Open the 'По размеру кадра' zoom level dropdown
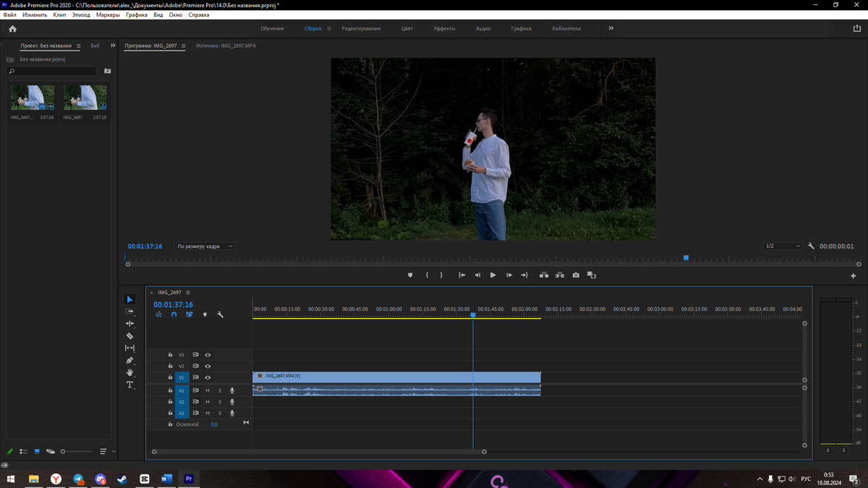The image size is (868, 488). coord(205,247)
